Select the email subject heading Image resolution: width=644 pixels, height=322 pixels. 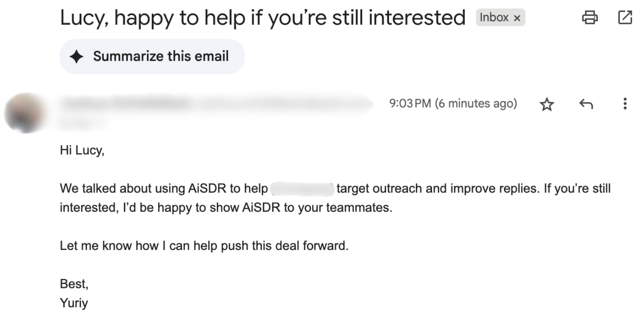[x=262, y=18]
